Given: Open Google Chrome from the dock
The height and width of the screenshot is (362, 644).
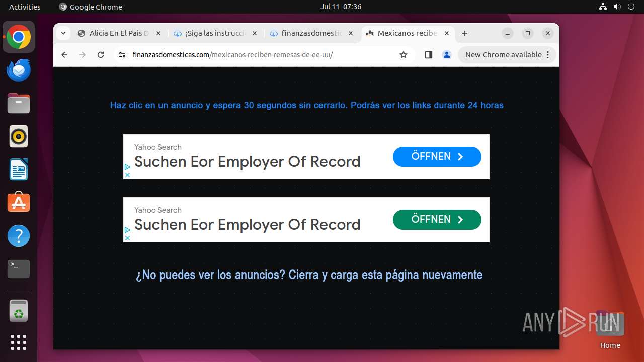Looking at the screenshot, I should point(19,37).
